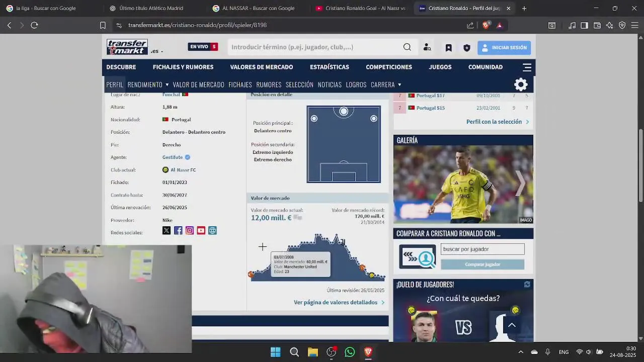Click the browser bookmark icon

(103, 25)
